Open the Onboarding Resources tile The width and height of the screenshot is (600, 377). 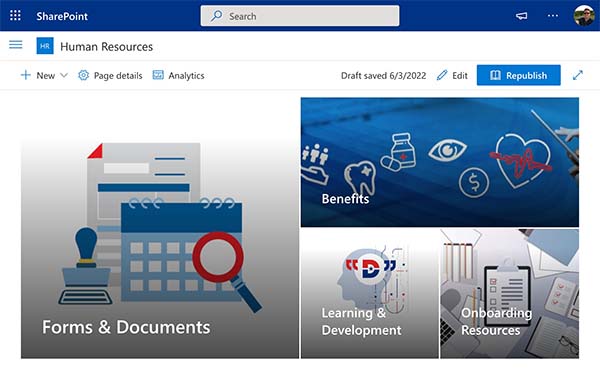[510, 294]
